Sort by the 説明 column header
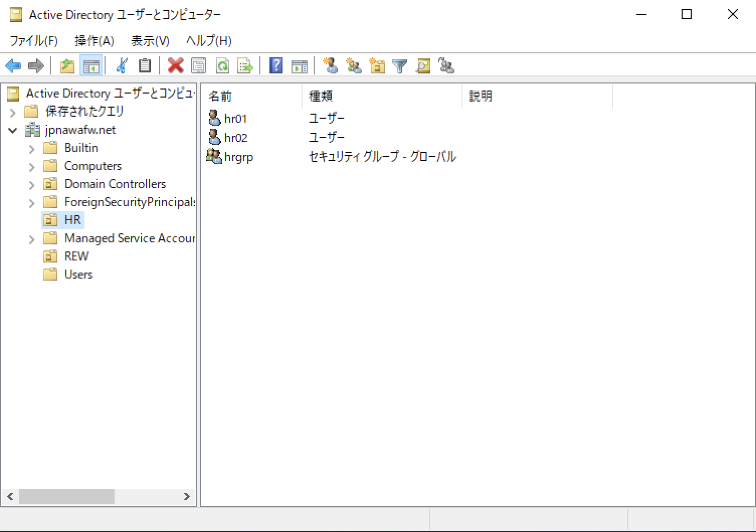The image size is (756, 532). (x=537, y=96)
